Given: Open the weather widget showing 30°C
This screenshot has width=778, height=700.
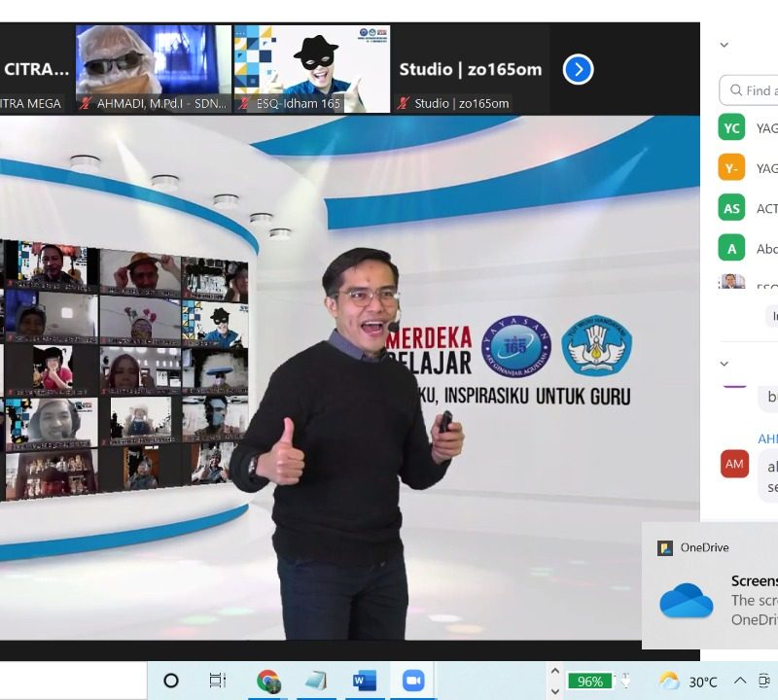Looking at the screenshot, I should click(x=689, y=682).
